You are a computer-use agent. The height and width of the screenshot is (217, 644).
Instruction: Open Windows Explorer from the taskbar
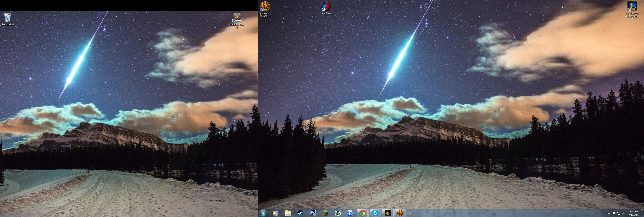point(288,213)
